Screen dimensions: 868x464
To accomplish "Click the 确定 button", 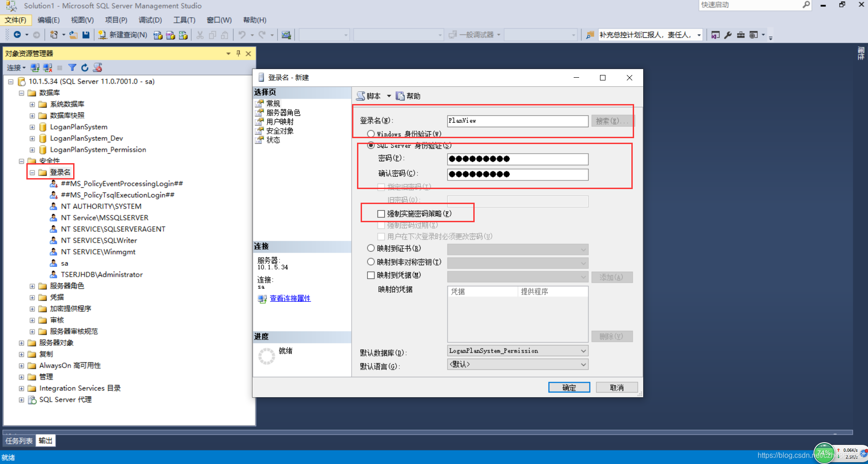I will pos(569,387).
